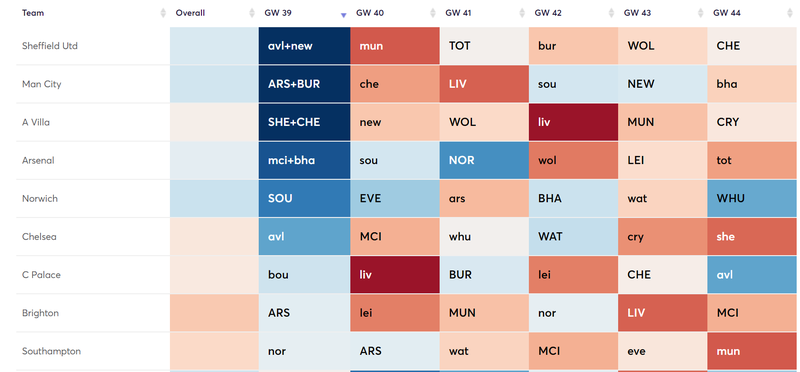Select Man City team name
The image size is (800, 372).
pos(41,84)
